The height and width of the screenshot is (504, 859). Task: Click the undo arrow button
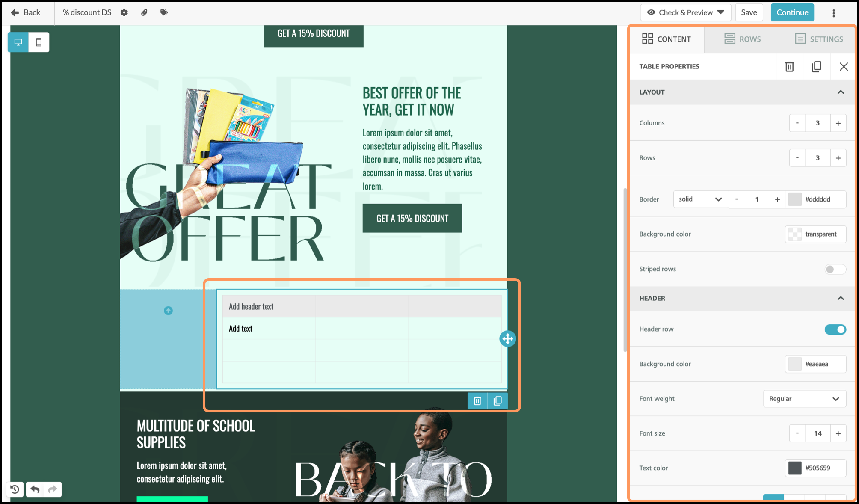[x=35, y=489]
